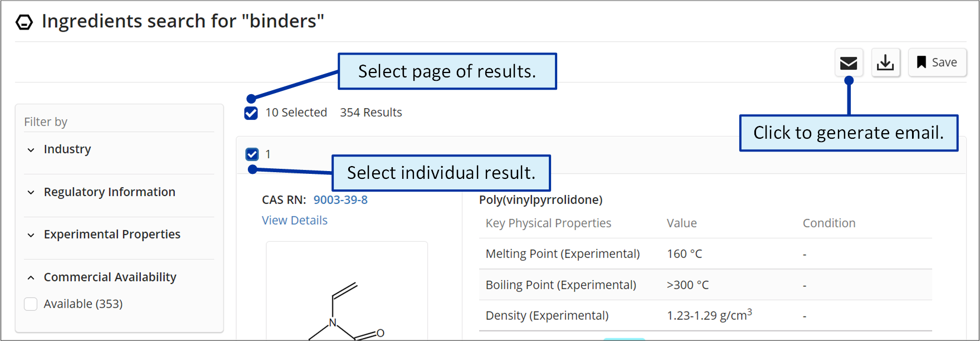
Task: Click the 10 Selected label
Action: [x=296, y=113]
